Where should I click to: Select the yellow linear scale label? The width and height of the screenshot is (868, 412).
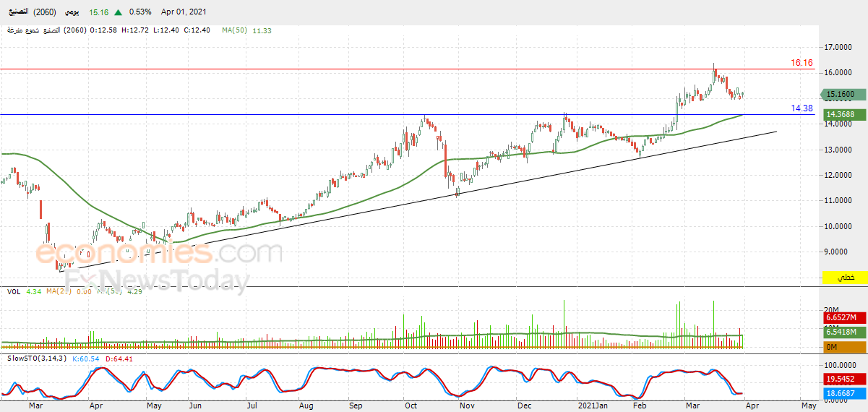point(844,278)
